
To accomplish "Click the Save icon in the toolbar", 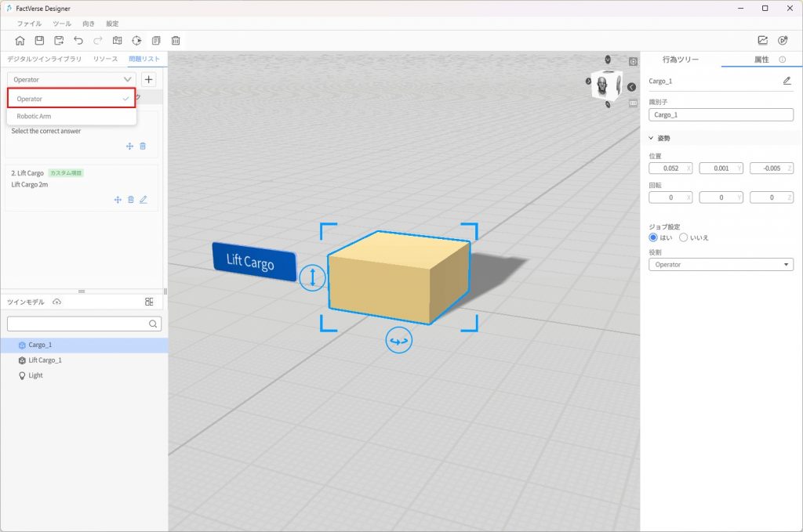I will click(39, 41).
